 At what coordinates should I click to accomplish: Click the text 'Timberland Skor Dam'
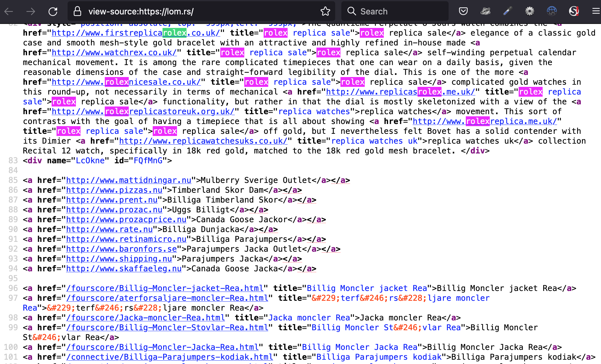[x=218, y=190]
